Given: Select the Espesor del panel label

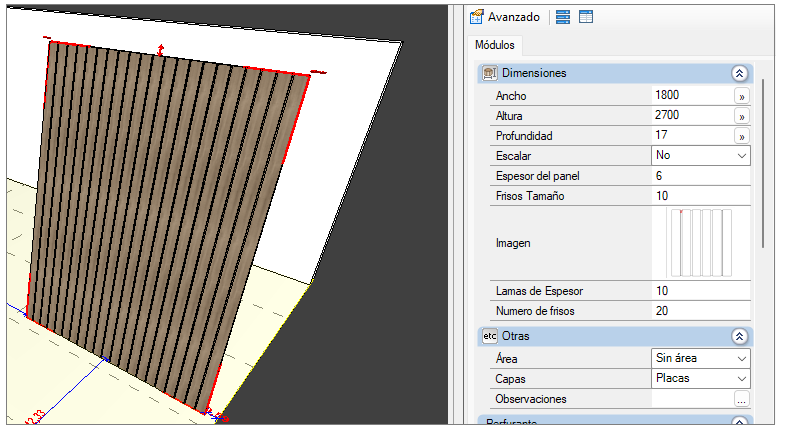Looking at the screenshot, I should pyautogui.click(x=538, y=176).
